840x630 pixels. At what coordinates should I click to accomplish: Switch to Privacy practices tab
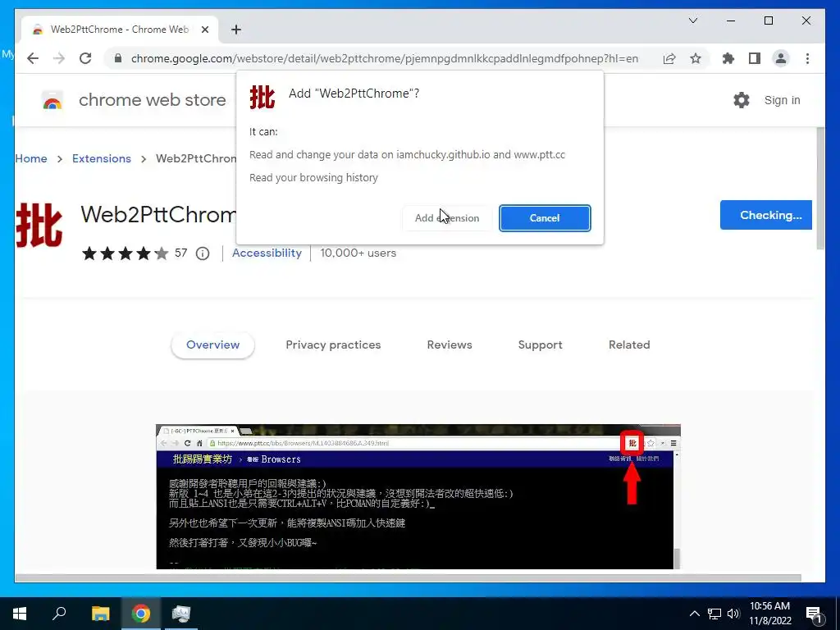(x=333, y=345)
